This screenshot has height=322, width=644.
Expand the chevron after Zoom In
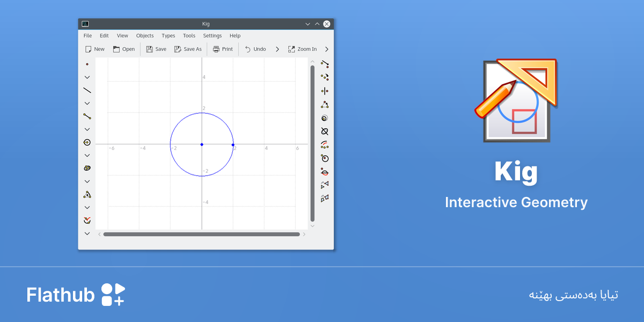pos(327,49)
